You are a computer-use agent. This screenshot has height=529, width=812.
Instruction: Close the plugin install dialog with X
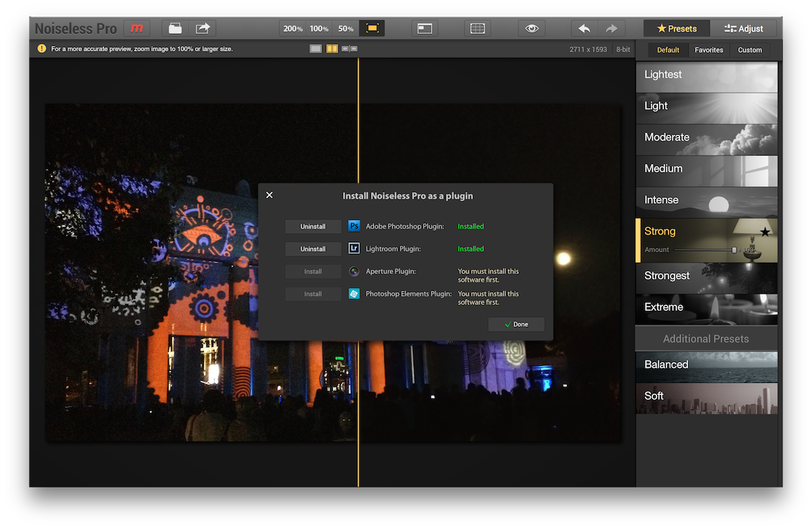tap(269, 195)
